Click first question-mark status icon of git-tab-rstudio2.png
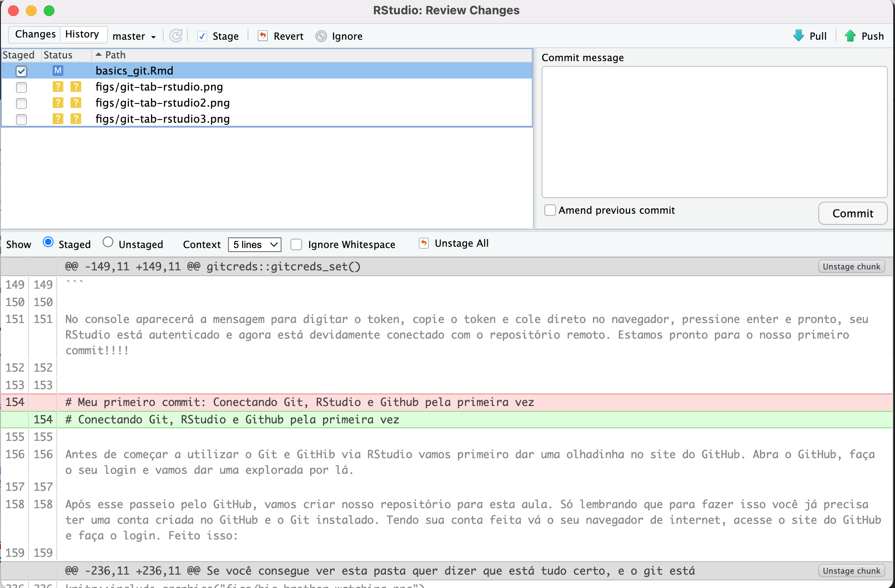The height and width of the screenshot is (588, 895). [58, 103]
